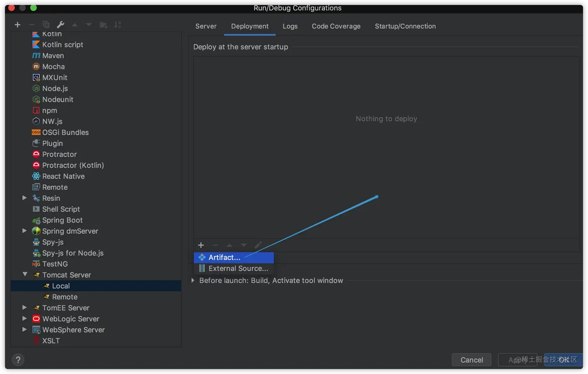The width and height of the screenshot is (588, 374).
Task: Click the move configuration up arrow
Action: [75, 25]
